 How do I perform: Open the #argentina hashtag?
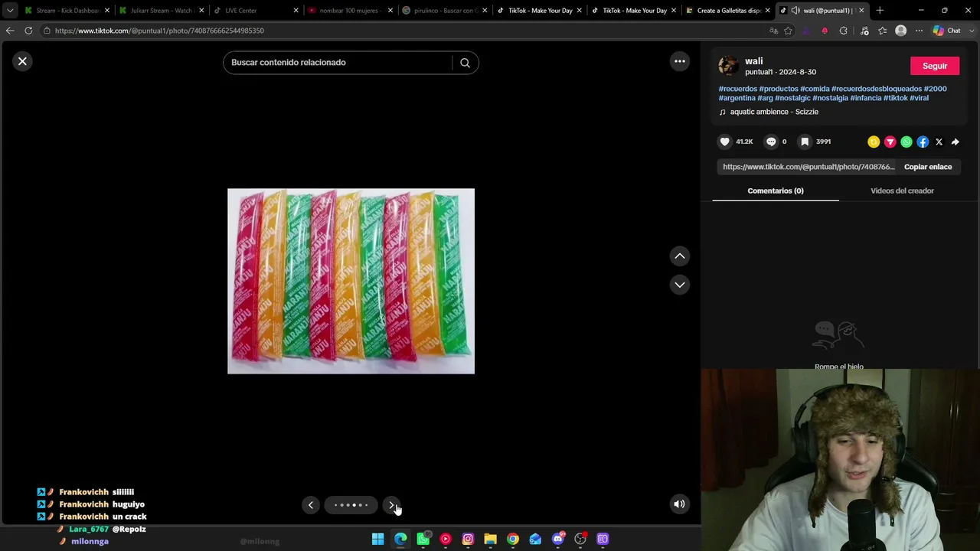click(737, 98)
